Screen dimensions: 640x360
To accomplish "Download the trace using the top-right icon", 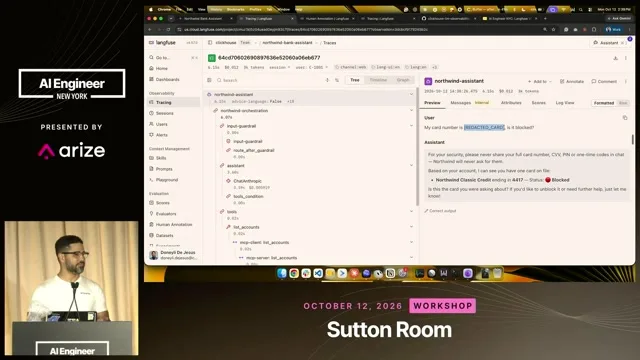I will click(615, 58).
